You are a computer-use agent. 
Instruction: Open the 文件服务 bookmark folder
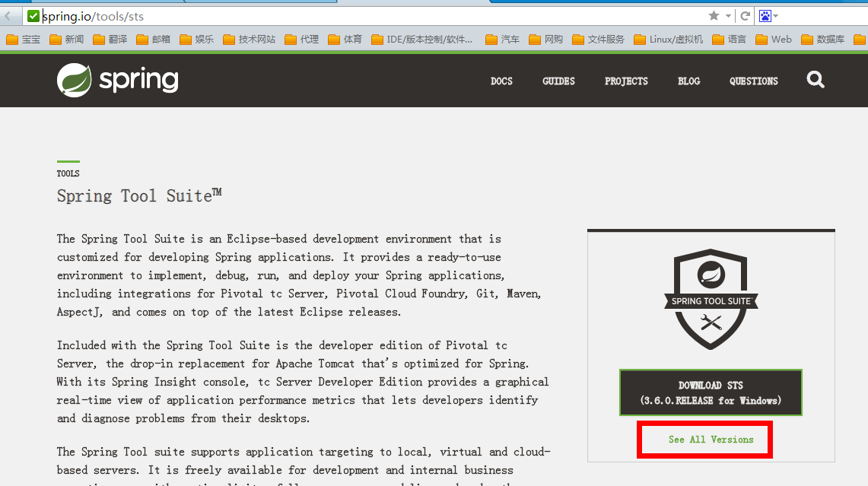click(x=599, y=40)
